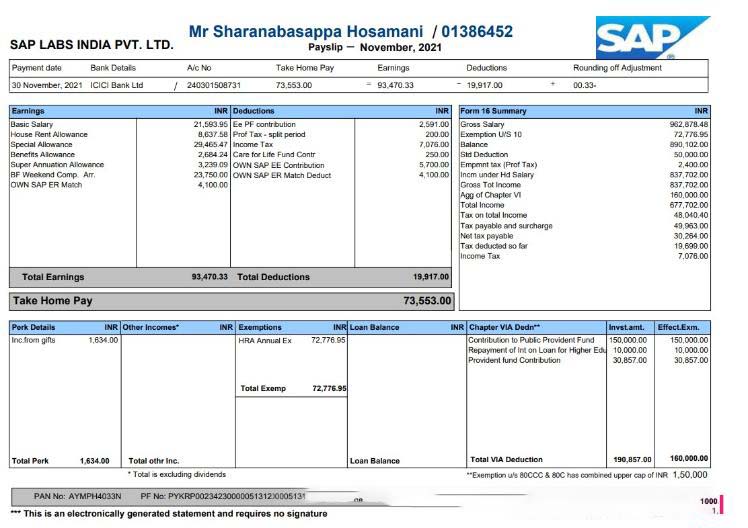The width and height of the screenshot is (748, 528).
Task: Click the Deductions section header
Action: [x=254, y=111]
